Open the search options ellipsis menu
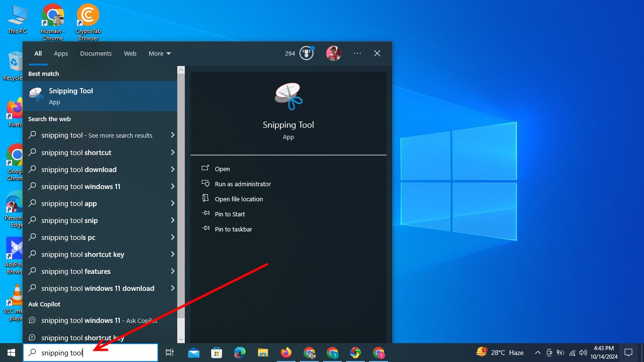The height and width of the screenshot is (362, 644). coord(357,53)
